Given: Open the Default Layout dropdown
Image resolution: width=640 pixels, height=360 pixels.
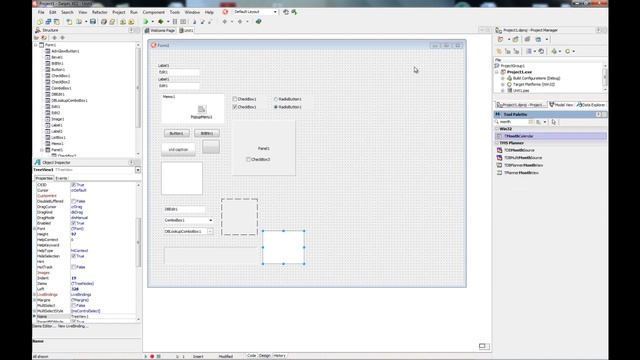Looking at the screenshot, I should 275,12.
